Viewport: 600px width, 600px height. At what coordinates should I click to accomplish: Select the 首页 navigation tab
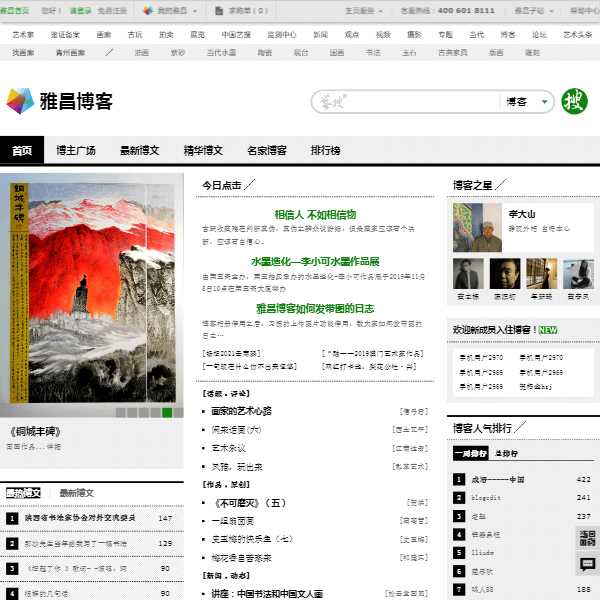[x=22, y=150]
